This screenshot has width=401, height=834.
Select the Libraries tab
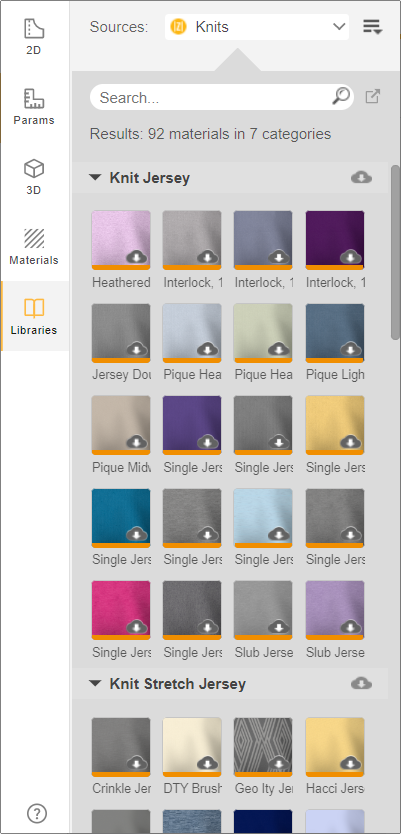34,316
